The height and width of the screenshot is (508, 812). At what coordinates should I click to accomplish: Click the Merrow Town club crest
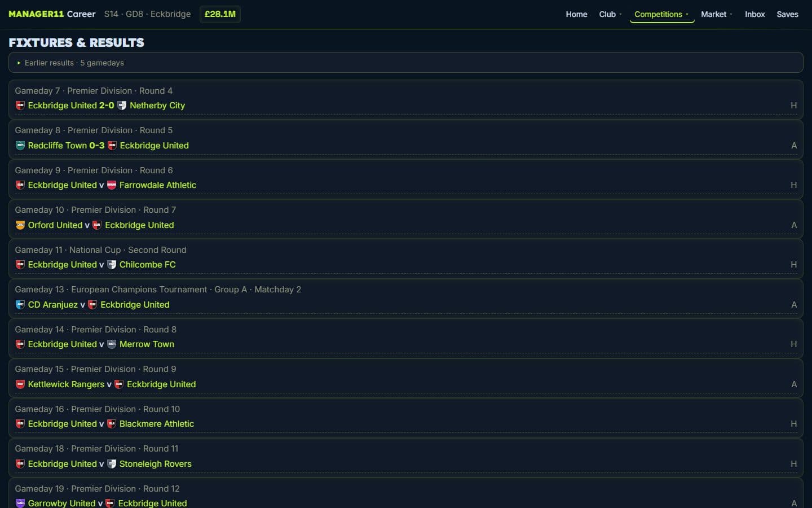click(112, 344)
